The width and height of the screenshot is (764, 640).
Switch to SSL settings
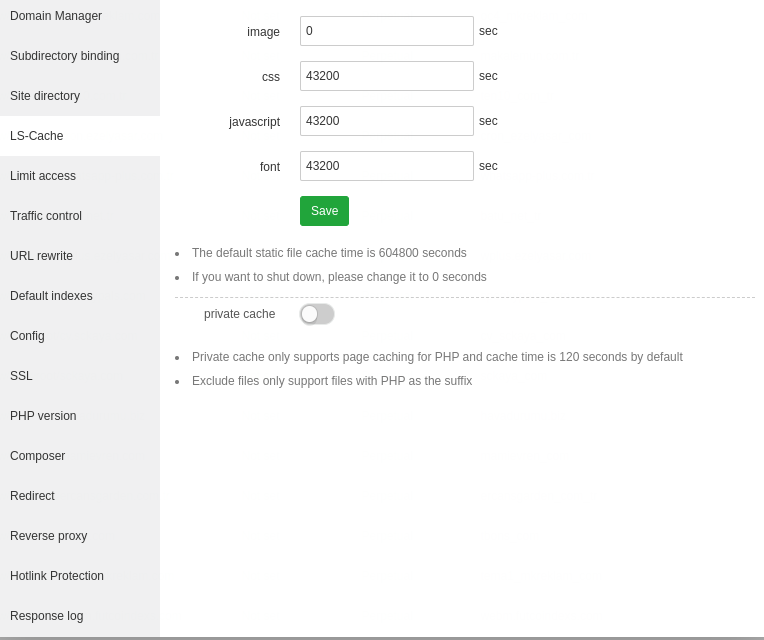click(21, 376)
